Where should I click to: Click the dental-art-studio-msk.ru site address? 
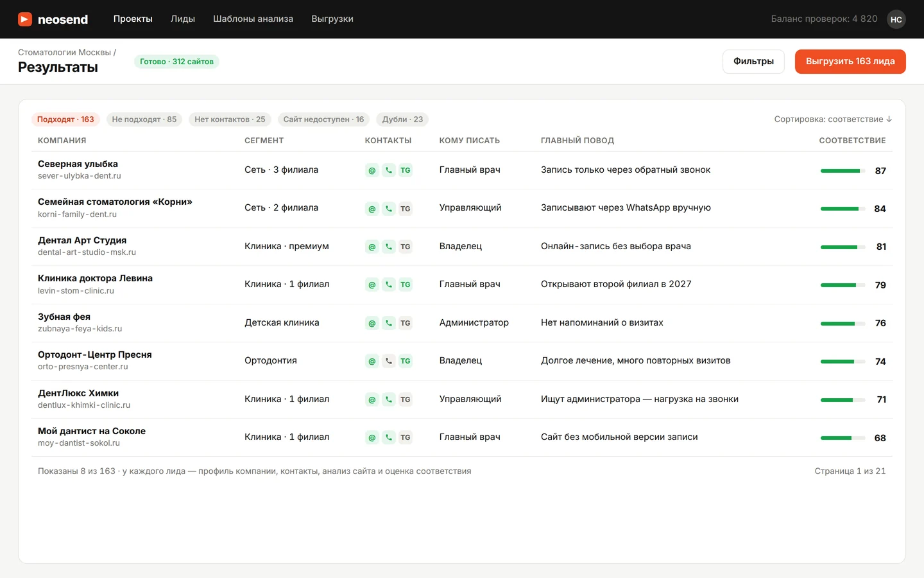pyautogui.click(x=87, y=252)
